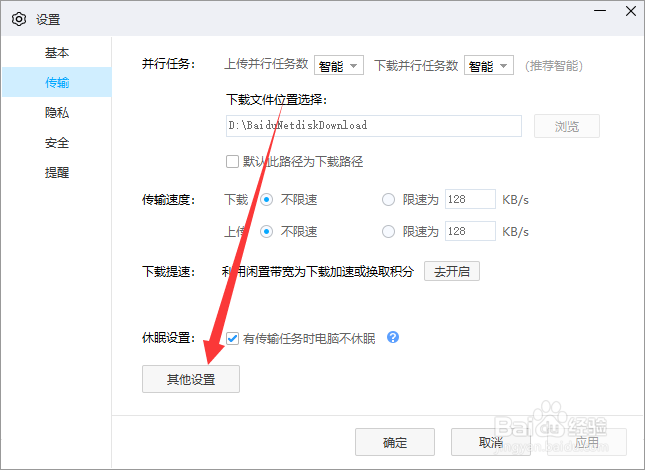Select 不限速 for 上传

click(267, 232)
